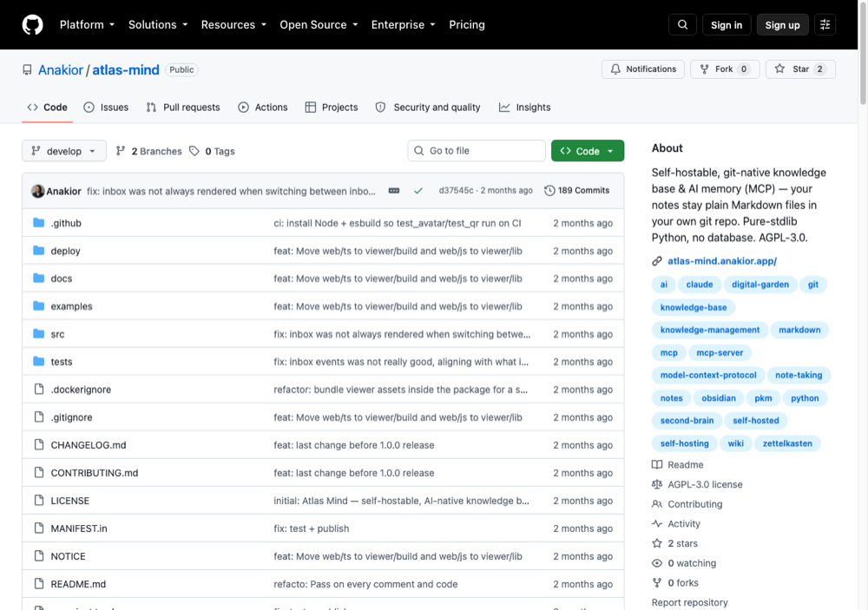Image resolution: width=868 pixels, height=610 pixels.
Task: Expand the Platform menu
Action: click(x=87, y=25)
